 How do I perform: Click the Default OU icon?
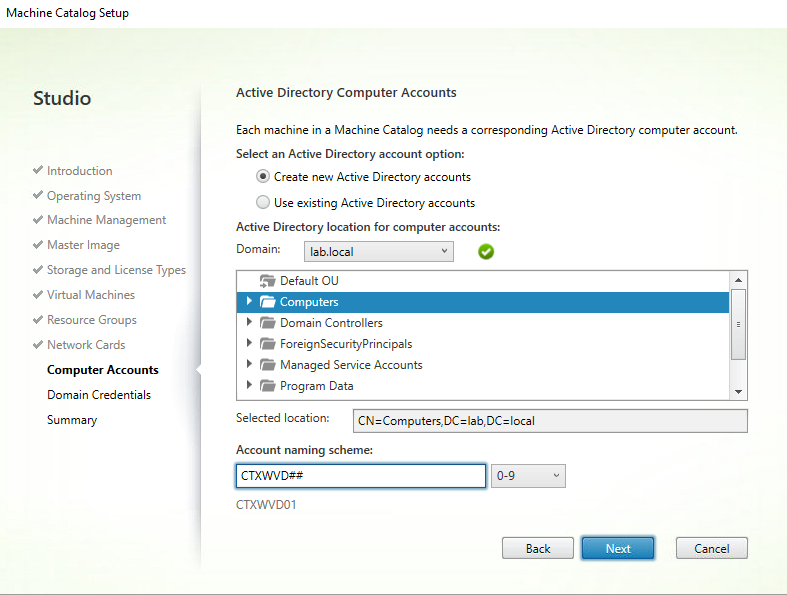point(268,281)
